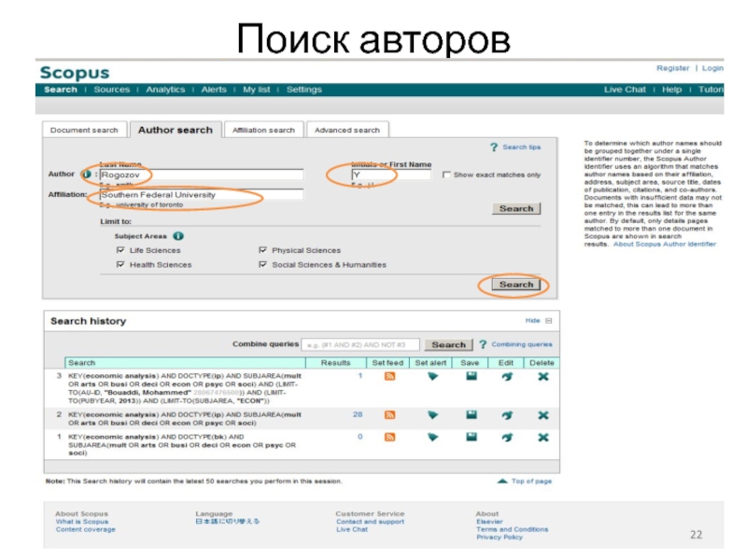
Task: Set alert for search 1
Action: point(432,437)
